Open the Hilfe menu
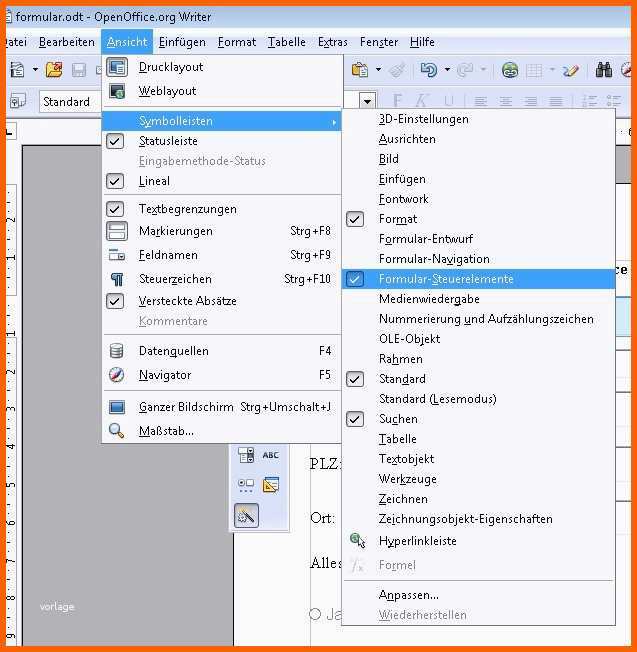Image resolution: width=637 pixels, height=652 pixels. point(422,42)
